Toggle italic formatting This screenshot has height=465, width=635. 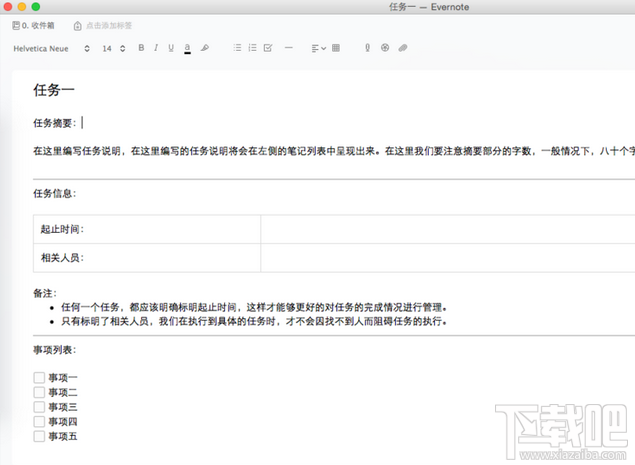pyautogui.click(x=156, y=48)
